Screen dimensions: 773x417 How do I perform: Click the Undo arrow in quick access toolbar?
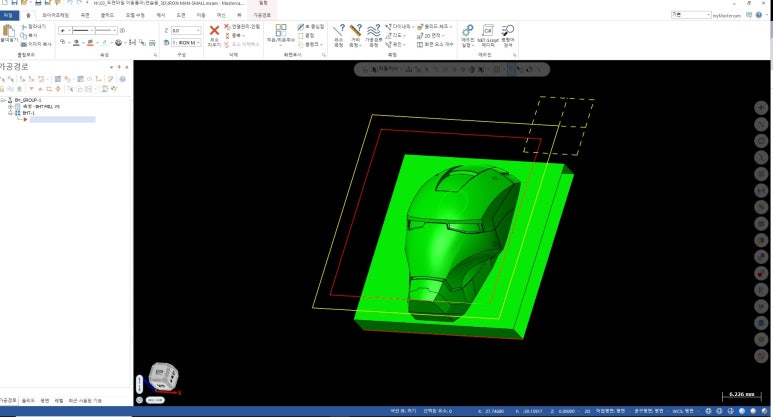point(70,3)
